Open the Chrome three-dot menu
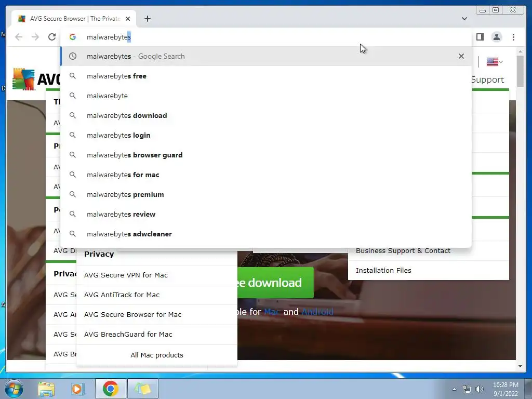Screen dimensions: 532x399 pos(513,37)
